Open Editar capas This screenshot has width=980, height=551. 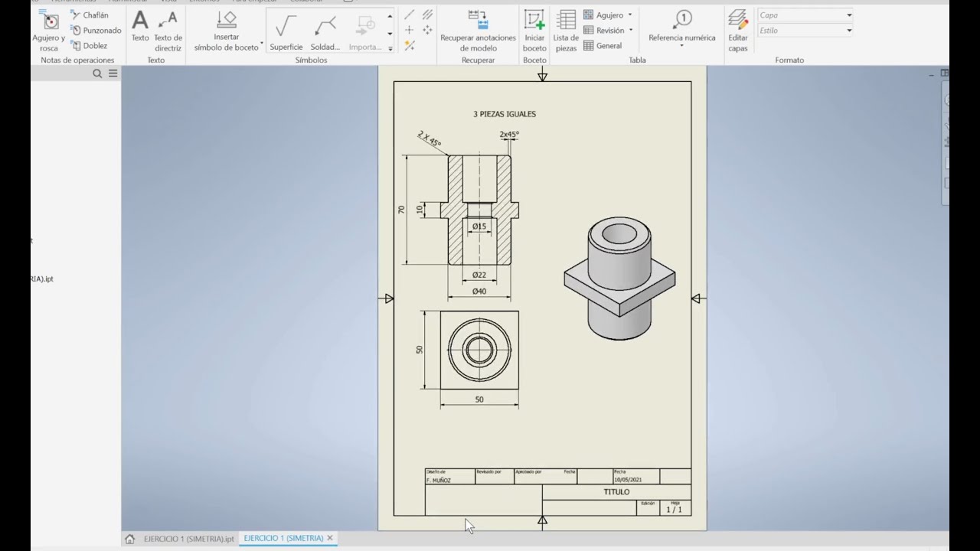coord(738,31)
